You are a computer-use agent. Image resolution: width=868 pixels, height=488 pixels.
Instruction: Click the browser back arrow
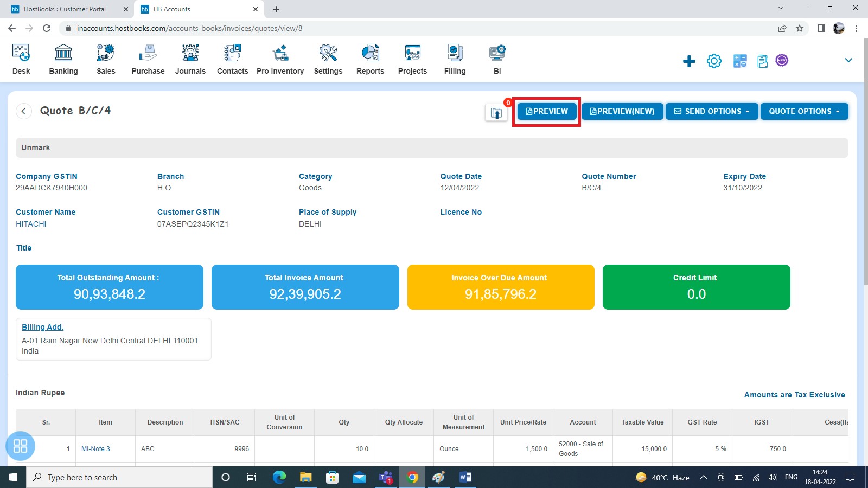tap(12, 28)
